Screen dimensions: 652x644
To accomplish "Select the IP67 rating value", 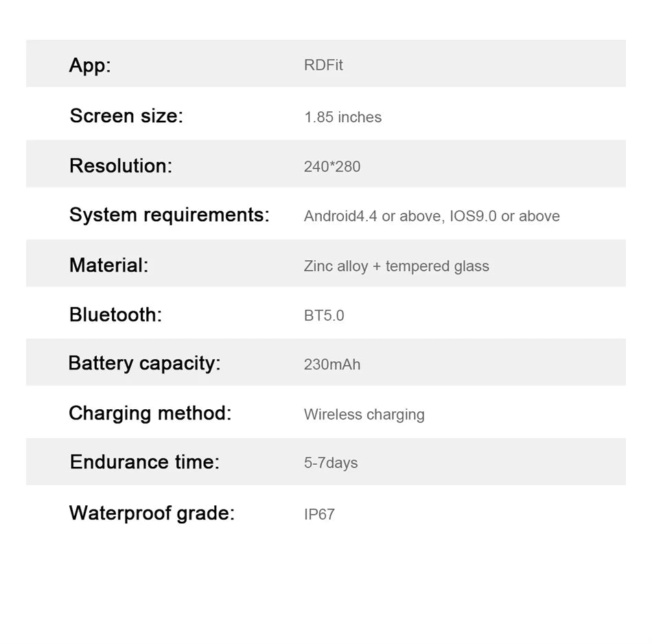I will pos(319,514).
